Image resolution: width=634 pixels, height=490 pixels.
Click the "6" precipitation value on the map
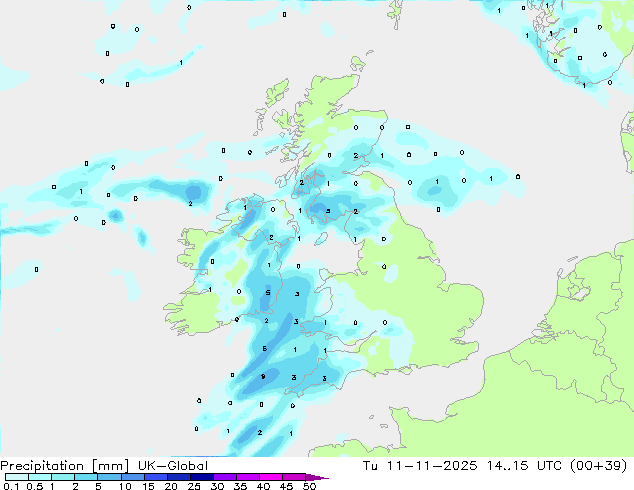point(264,349)
